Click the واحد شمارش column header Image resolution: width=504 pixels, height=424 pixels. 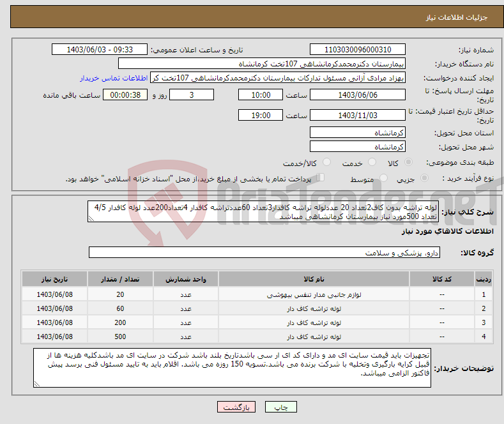(186, 279)
